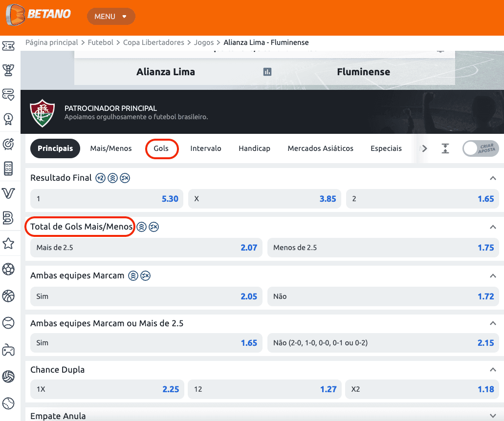Click the +2 icon beside Resultado Final
The height and width of the screenshot is (421, 504).
pos(101,178)
